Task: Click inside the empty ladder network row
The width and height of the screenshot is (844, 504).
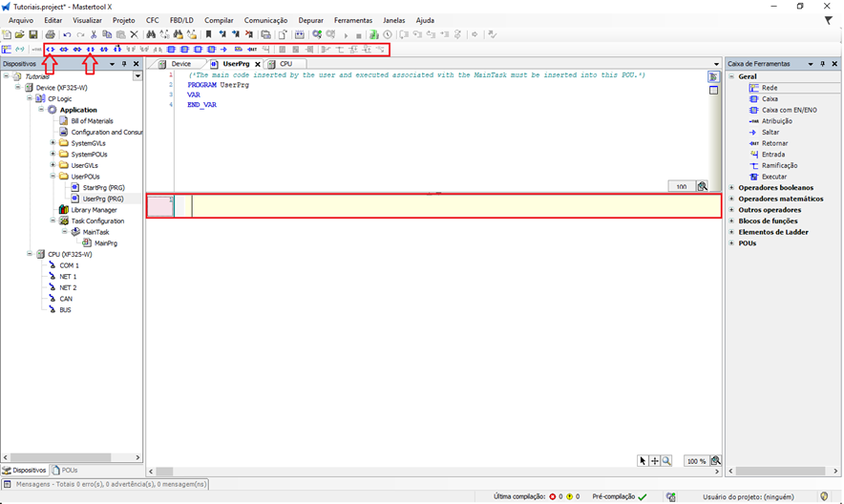Action: click(449, 205)
